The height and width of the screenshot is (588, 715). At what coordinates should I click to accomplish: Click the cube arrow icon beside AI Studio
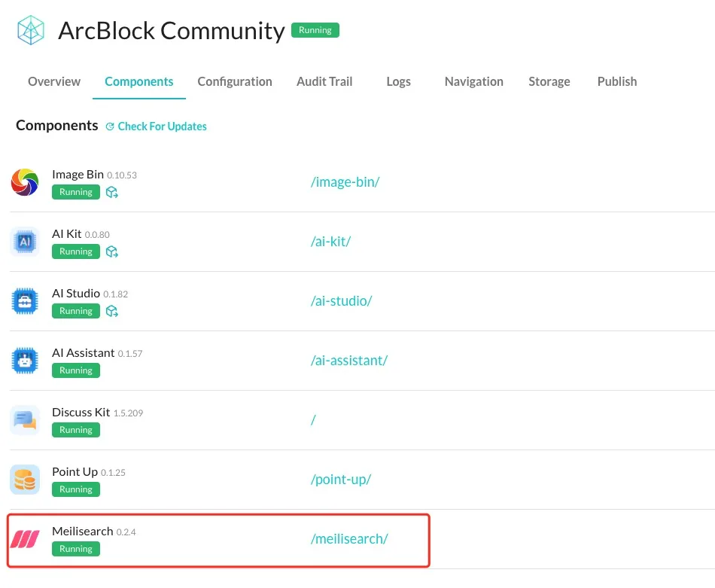(111, 311)
